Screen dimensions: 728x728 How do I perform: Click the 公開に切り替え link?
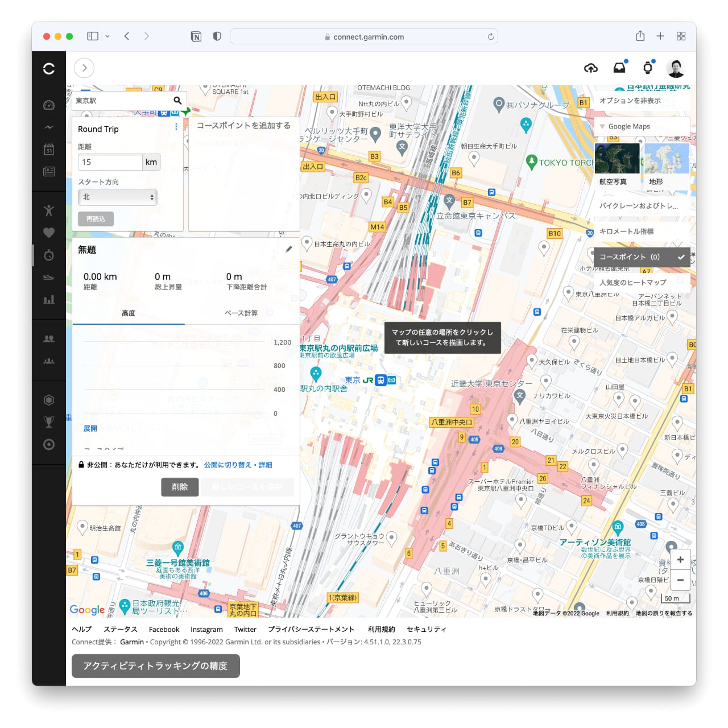[x=227, y=465]
